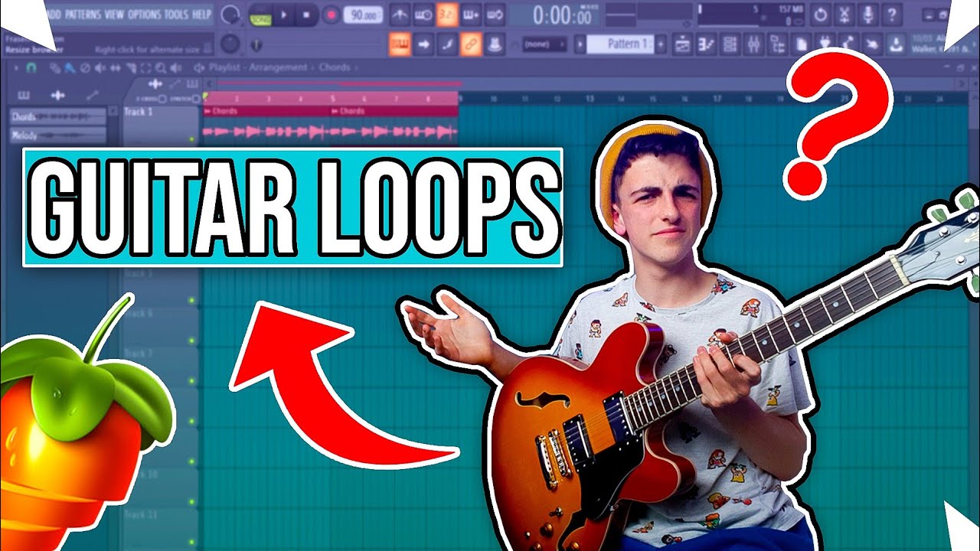Toggle the orange link-controls icon
This screenshot has width=980, height=551.
tap(472, 44)
